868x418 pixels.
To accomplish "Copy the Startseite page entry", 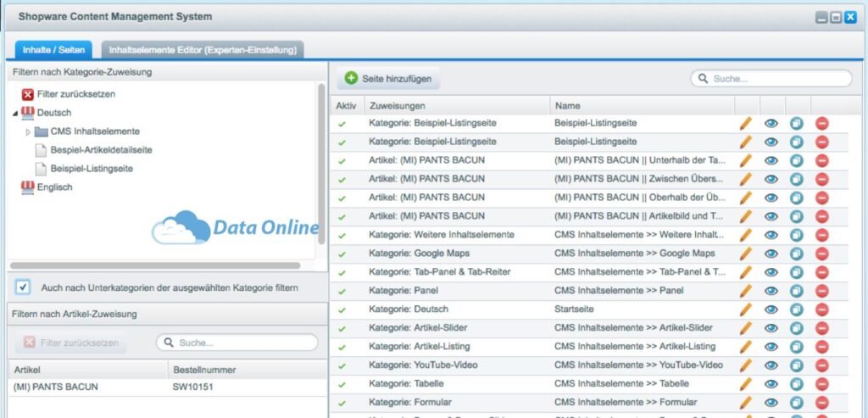I will pyautogui.click(x=797, y=309).
